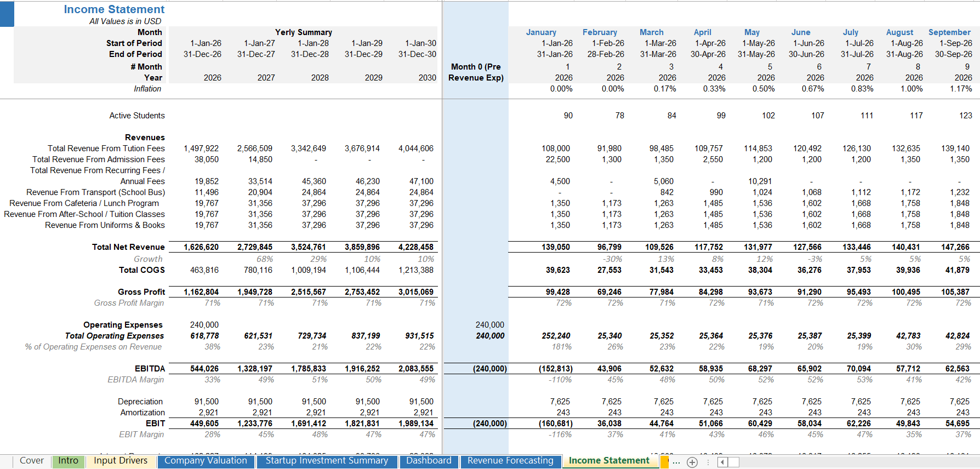Go to the Input Drivers tab
The image size is (980, 469).
tap(121, 461)
